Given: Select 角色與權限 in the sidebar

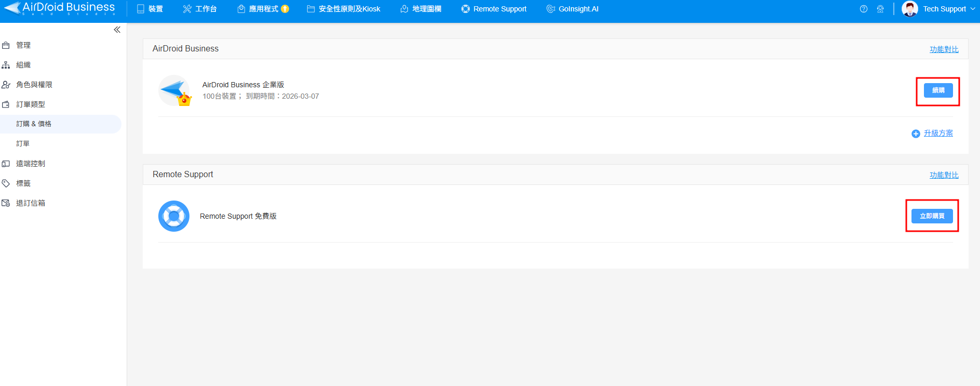Looking at the screenshot, I should pyautogui.click(x=34, y=85).
